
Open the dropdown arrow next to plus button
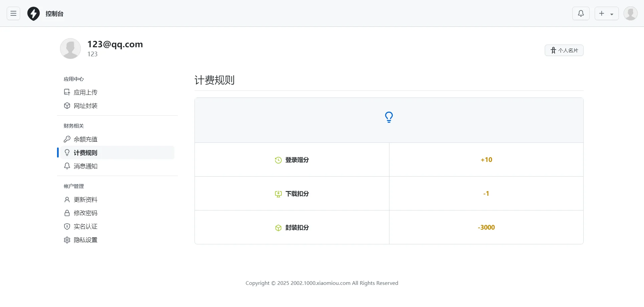[x=612, y=14]
